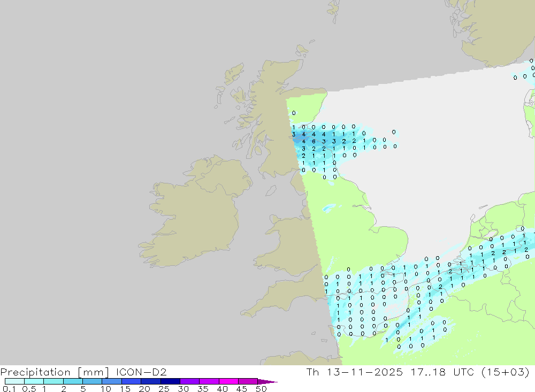Click the time range '17..18'
The height and width of the screenshot is (392, 535).
[428, 372]
